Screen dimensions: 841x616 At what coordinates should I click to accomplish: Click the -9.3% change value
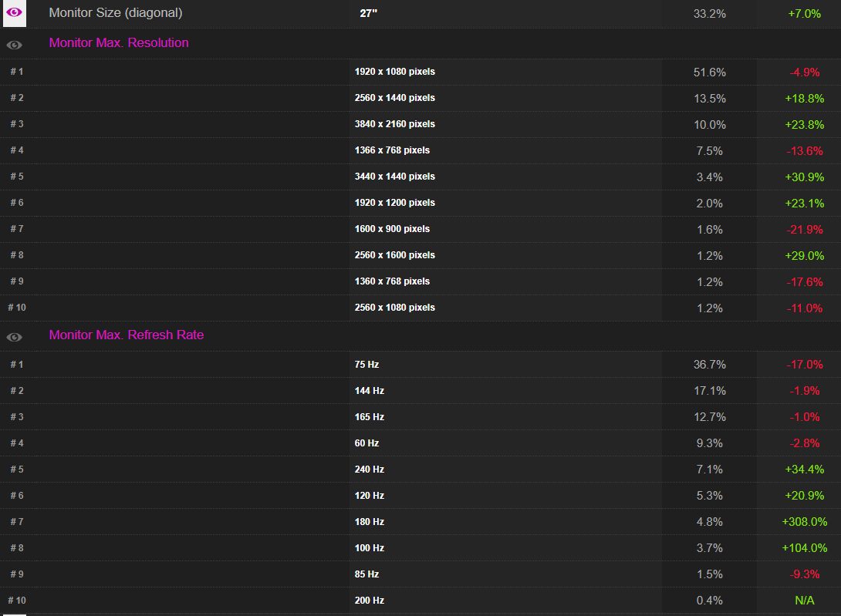click(x=804, y=575)
